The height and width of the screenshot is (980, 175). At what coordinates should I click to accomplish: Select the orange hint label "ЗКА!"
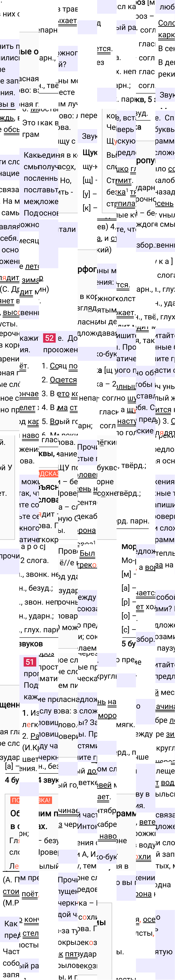coord(45,800)
